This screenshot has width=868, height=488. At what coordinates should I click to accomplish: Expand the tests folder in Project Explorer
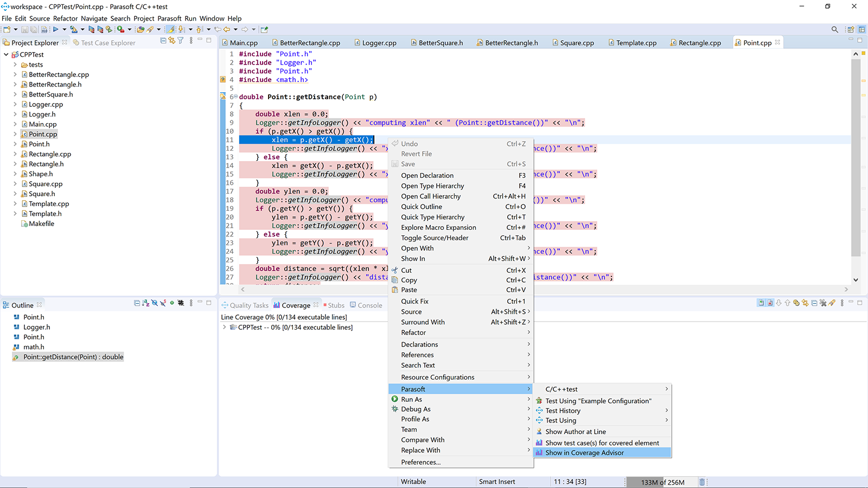click(x=16, y=65)
